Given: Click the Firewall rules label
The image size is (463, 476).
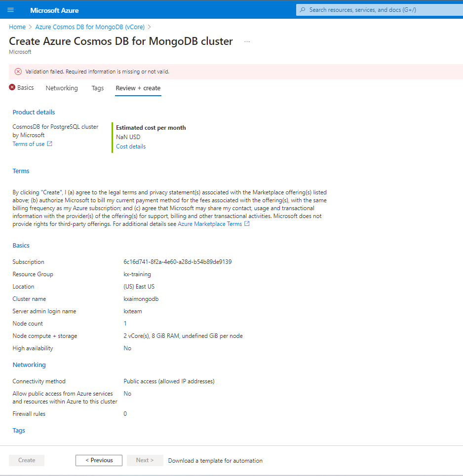Looking at the screenshot, I should click(29, 414).
